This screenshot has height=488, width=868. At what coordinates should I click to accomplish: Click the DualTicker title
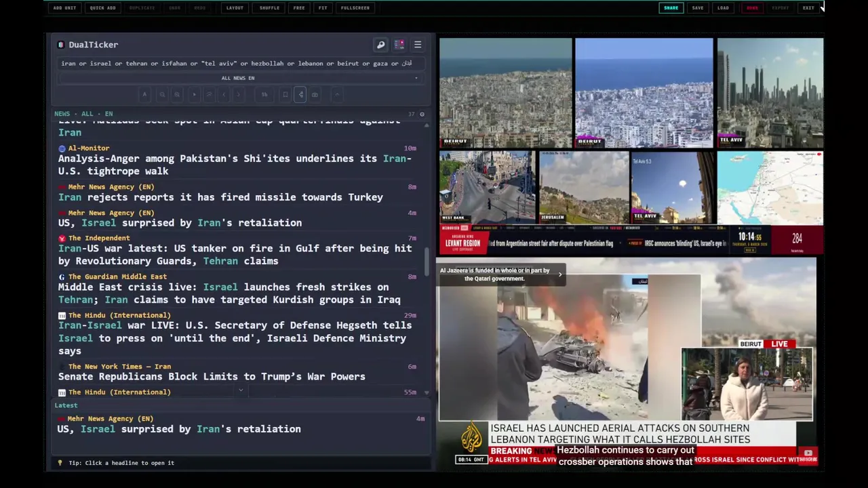[x=94, y=45]
